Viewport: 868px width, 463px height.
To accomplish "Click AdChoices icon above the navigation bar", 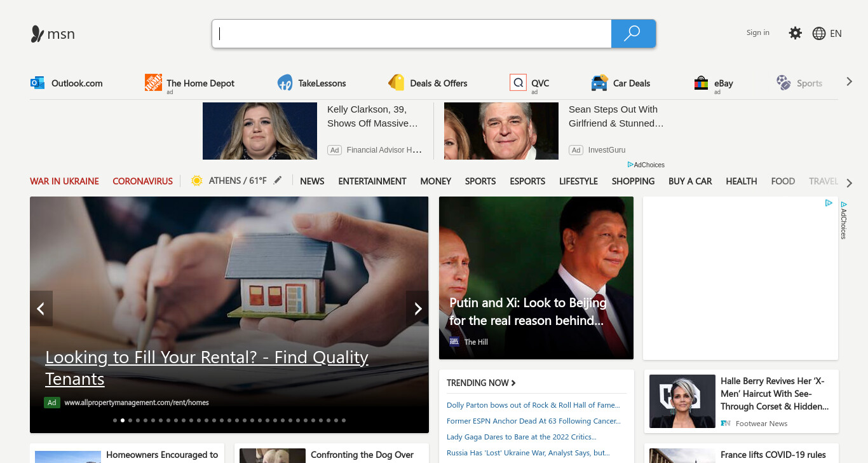I will pyautogui.click(x=630, y=165).
